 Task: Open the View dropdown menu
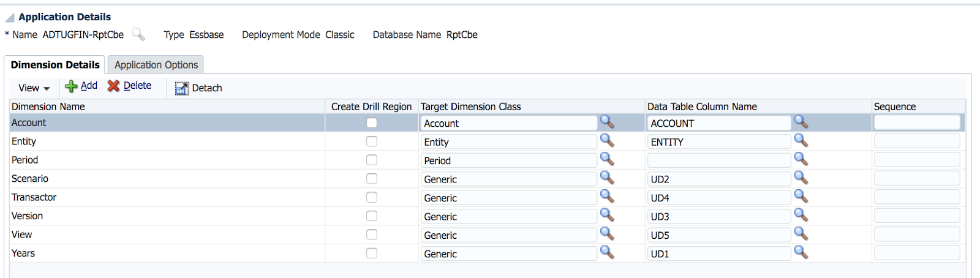click(34, 88)
